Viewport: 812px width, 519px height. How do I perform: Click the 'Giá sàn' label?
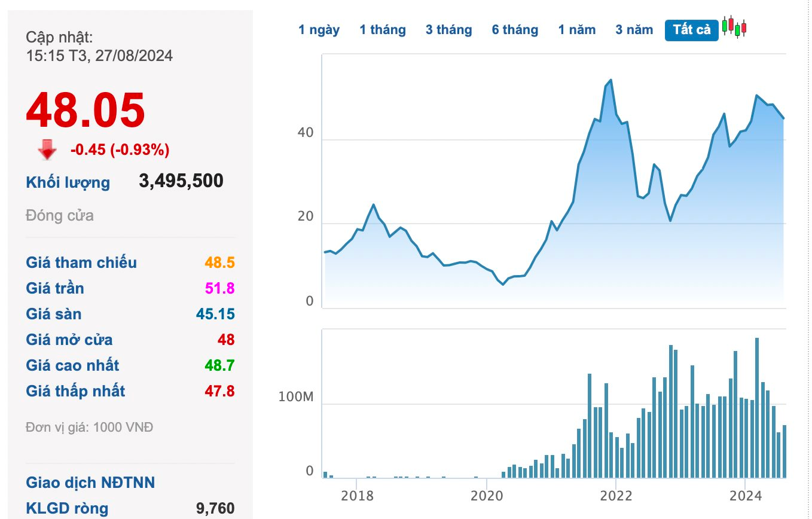pos(54,314)
